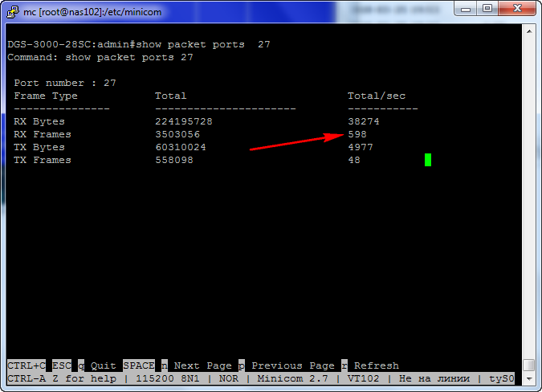The height and width of the screenshot is (392, 542).
Task: Maximize the minicom terminal window
Action: click(x=487, y=9)
